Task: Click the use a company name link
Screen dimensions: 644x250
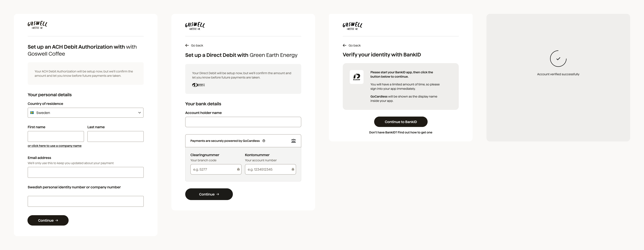Action: pyautogui.click(x=55, y=146)
